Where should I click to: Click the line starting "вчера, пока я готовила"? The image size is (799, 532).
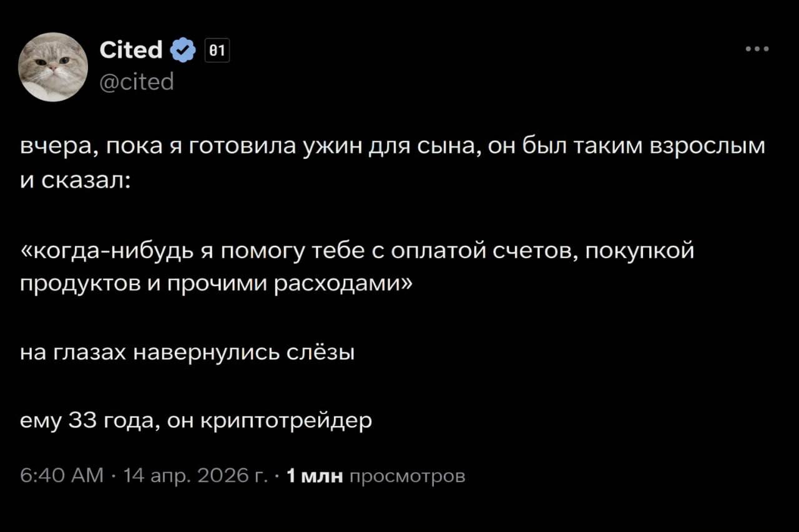click(x=392, y=148)
